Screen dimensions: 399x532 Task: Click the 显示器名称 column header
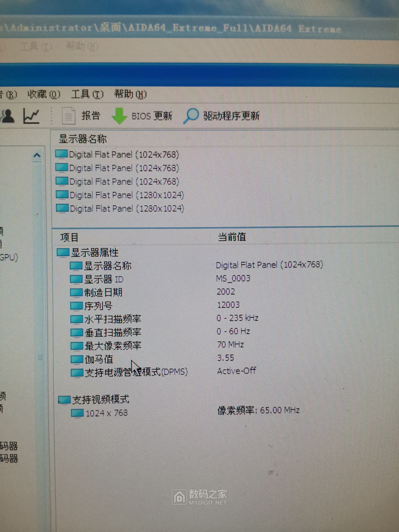tap(83, 139)
